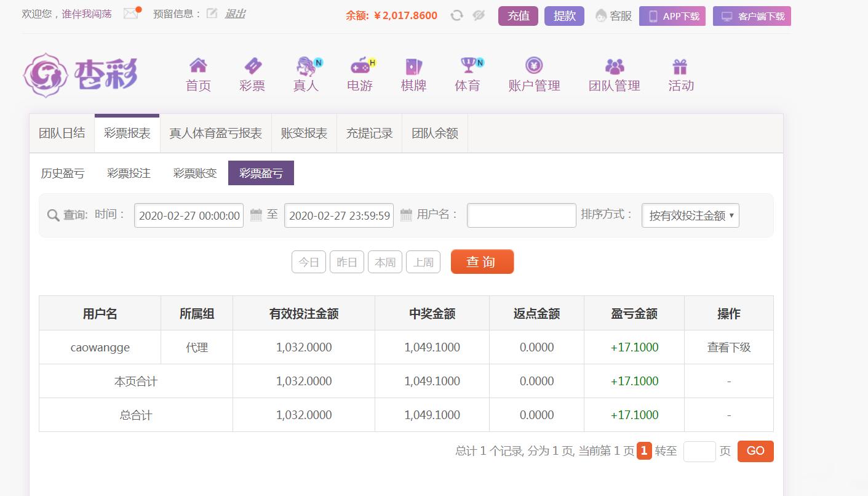
Task: Open the 彩票 lottery ticket icon
Action: coord(252,65)
